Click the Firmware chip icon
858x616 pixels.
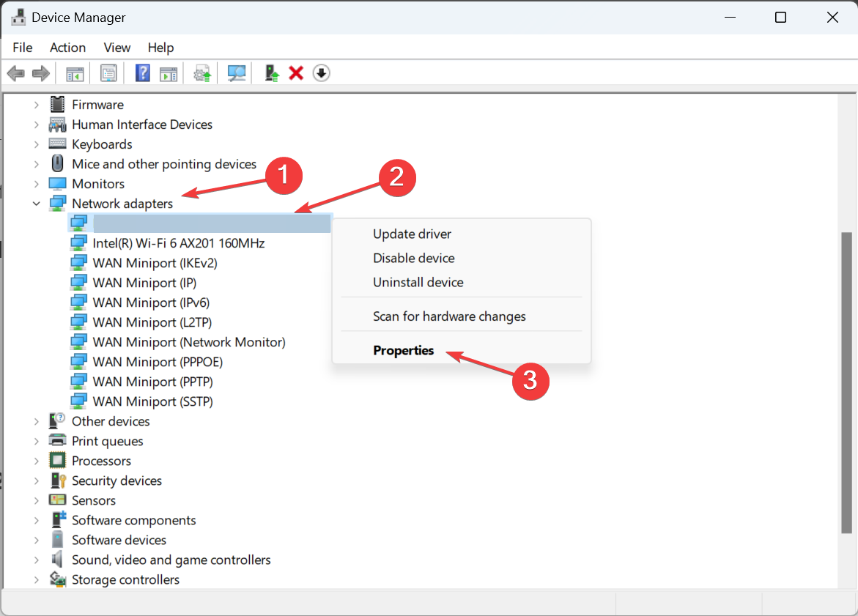[57, 104]
